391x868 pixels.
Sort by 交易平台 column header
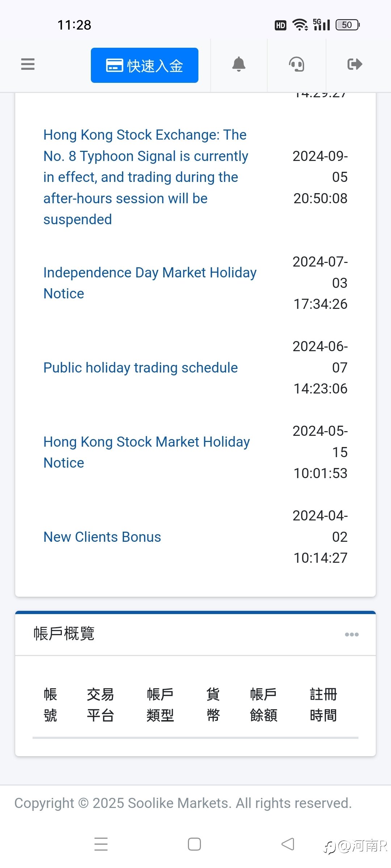click(100, 705)
